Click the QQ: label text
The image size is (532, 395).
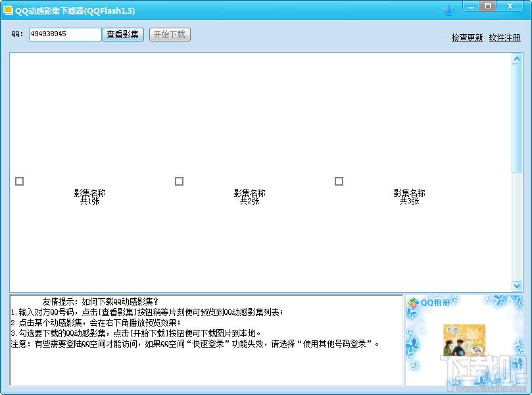pyautogui.click(x=17, y=34)
